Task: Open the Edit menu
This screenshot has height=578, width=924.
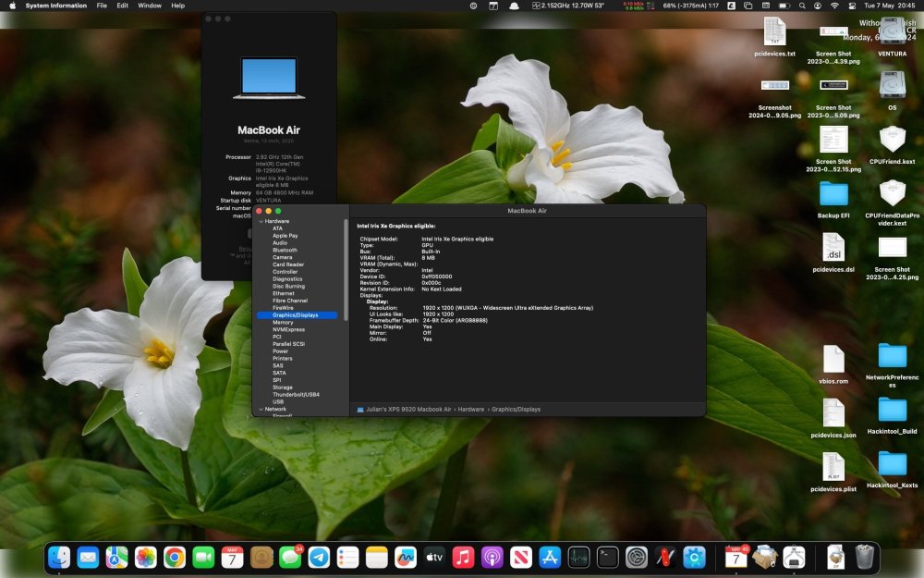Action: pos(122,6)
